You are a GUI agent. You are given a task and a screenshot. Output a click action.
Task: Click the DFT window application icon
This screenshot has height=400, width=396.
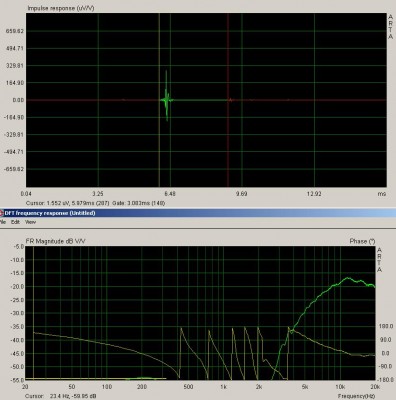[x=2, y=213]
